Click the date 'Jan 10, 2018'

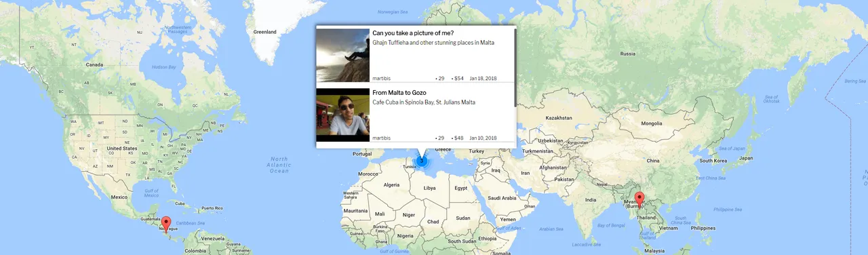pyautogui.click(x=483, y=138)
